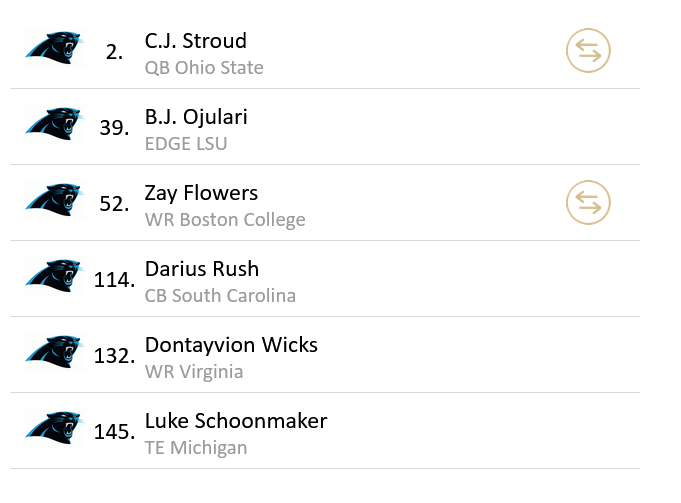Viewport: 681px width, 503px height.
Task: Open Darius Rush player name
Action: 202,269
